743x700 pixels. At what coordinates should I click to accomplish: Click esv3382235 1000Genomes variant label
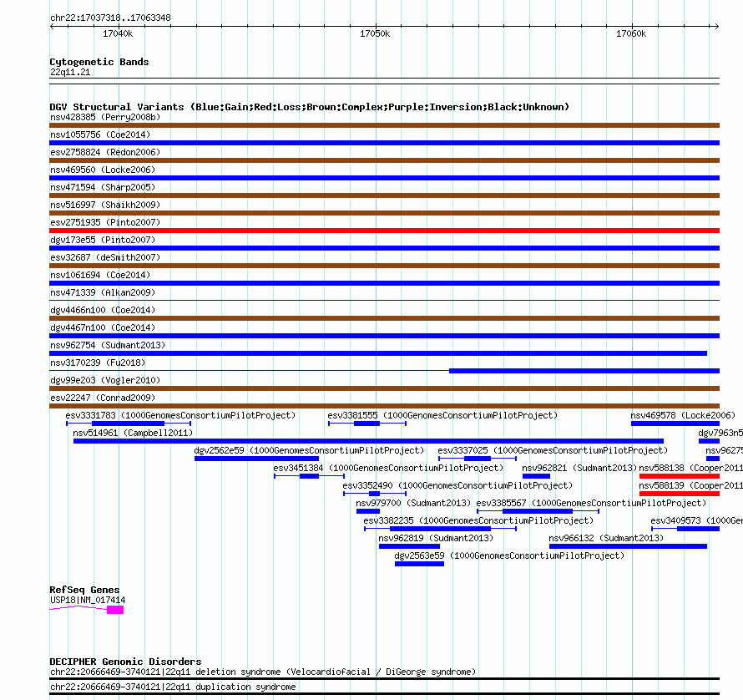point(478,520)
